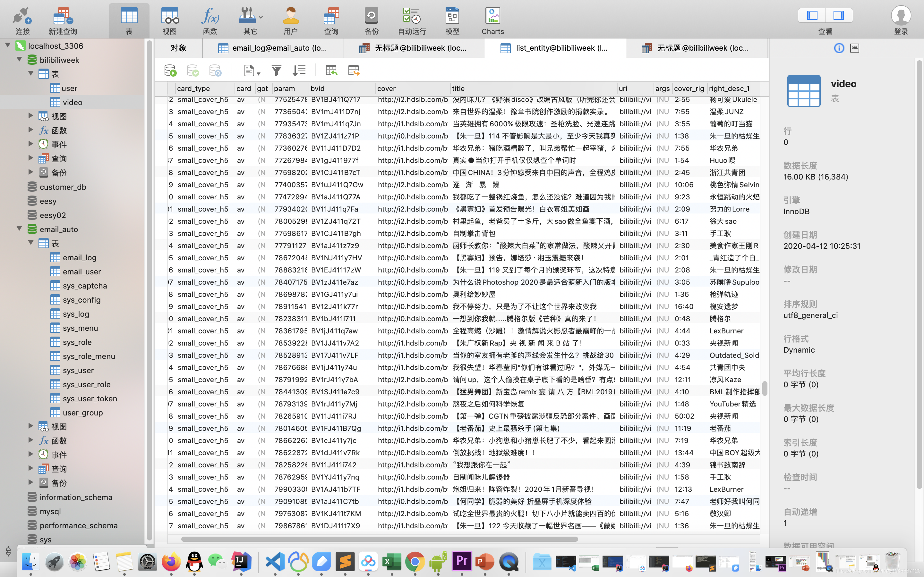This screenshot has width=924, height=577.
Task: Click the filter funnel icon
Action: [276, 71]
